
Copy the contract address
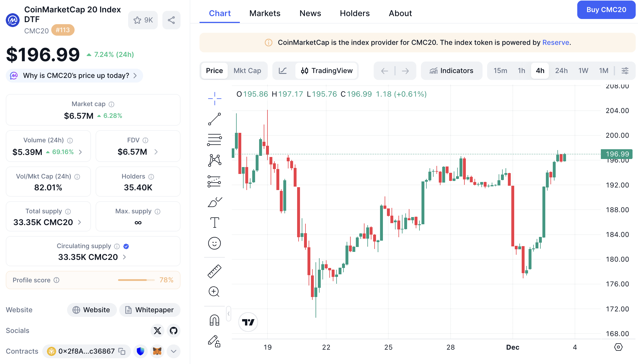pos(122,351)
